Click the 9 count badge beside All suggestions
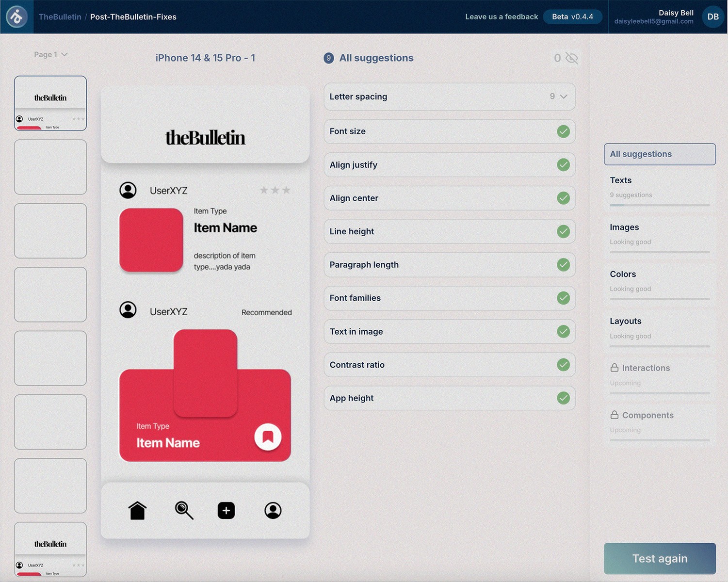 tap(329, 58)
